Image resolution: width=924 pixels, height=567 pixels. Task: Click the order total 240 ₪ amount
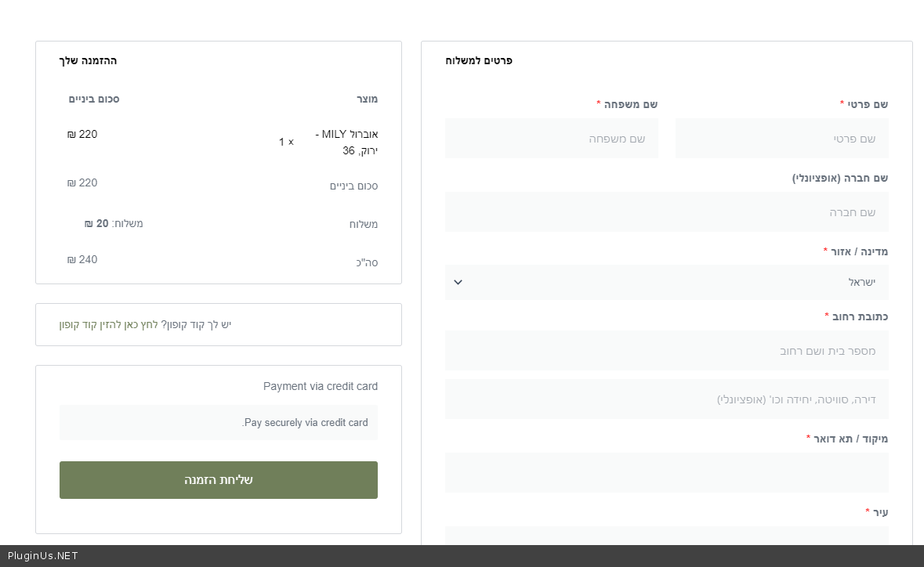click(x=82, y=259)
